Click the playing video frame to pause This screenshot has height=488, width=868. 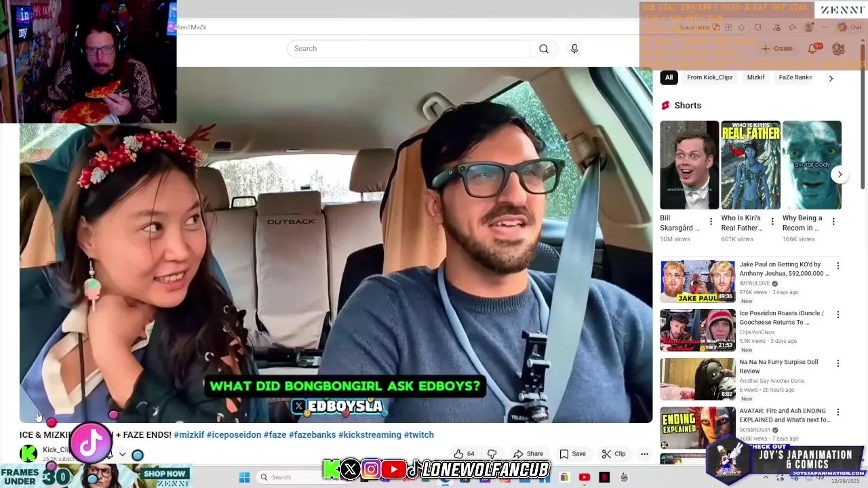pyautogui.click(x=336, y=244)
